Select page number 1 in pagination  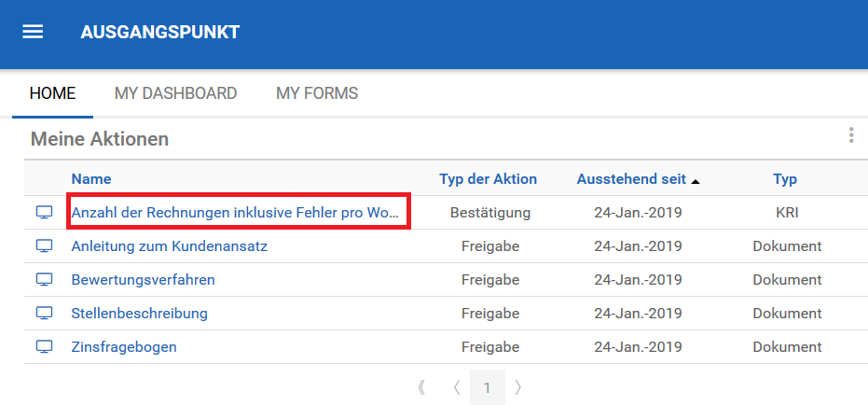pyautogui.click(x=487, y=387)
